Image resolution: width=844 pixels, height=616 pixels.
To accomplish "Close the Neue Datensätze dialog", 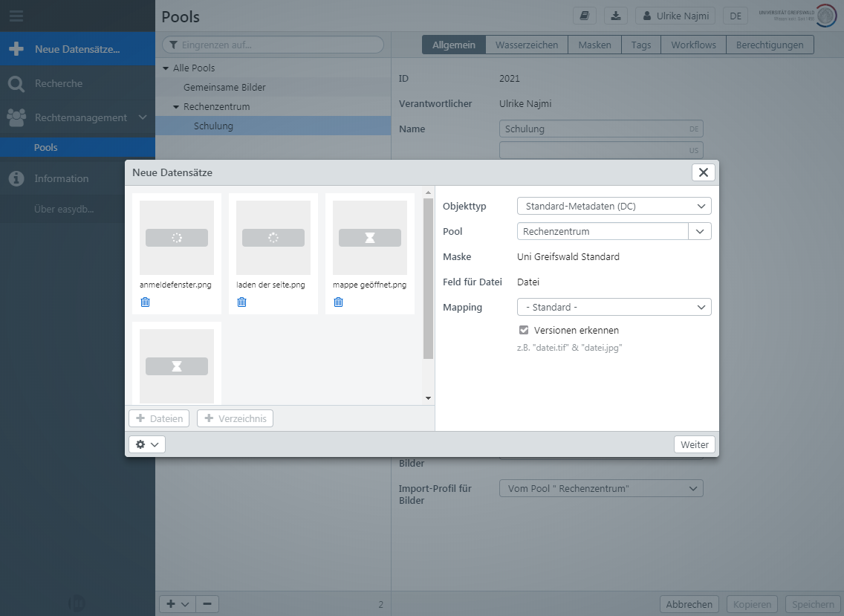I will point(703,172).
